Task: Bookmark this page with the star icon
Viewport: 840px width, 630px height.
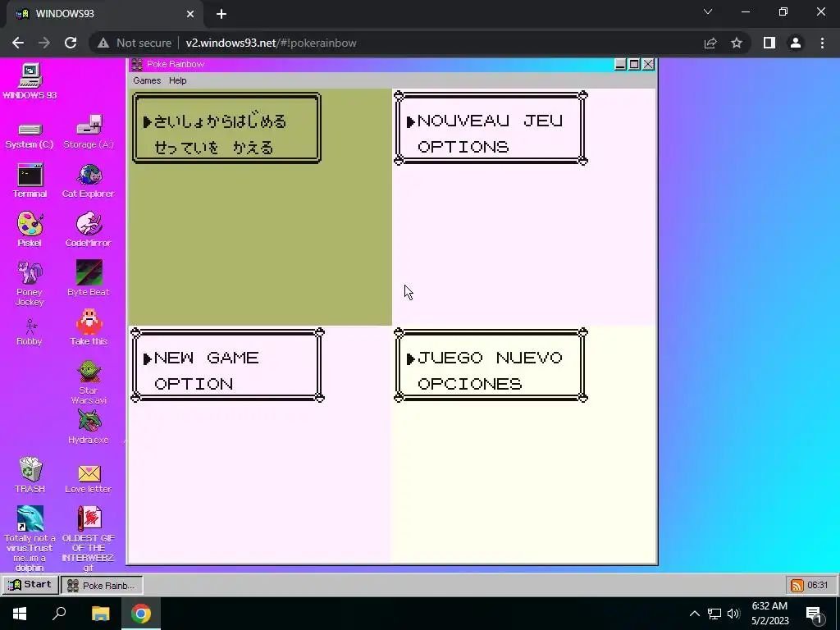Action: coord(737,43)
